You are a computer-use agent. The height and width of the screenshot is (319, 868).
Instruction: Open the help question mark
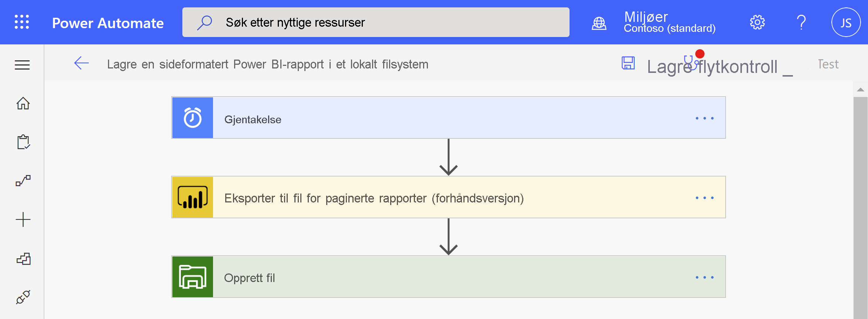pos(801,23)
